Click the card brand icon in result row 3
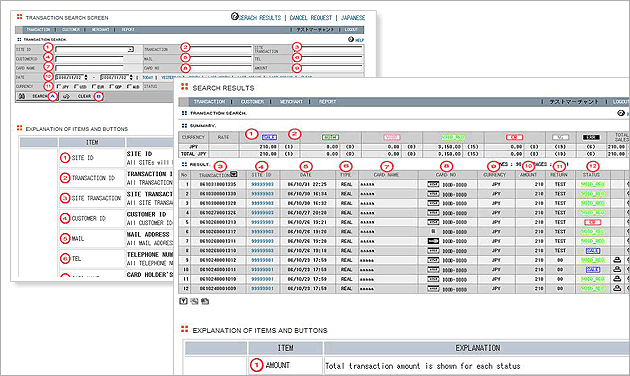Screen dimensions: 630x376 (433, 203)
